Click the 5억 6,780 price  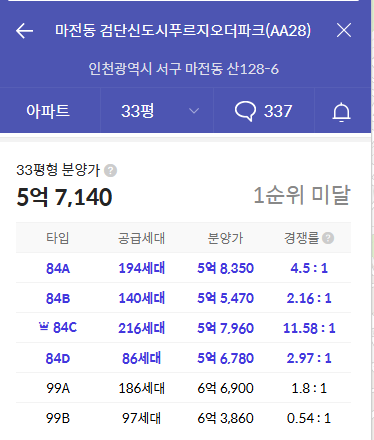225,358
